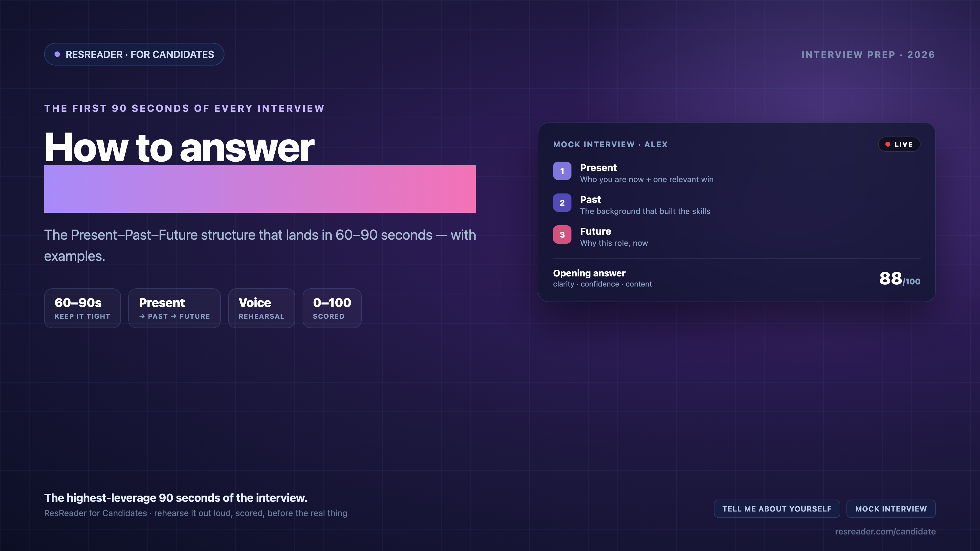Click the TELL ME ABOUT YOURSELF tag
The height and width of the screenshot is (551, 980).
pos(777,509)
